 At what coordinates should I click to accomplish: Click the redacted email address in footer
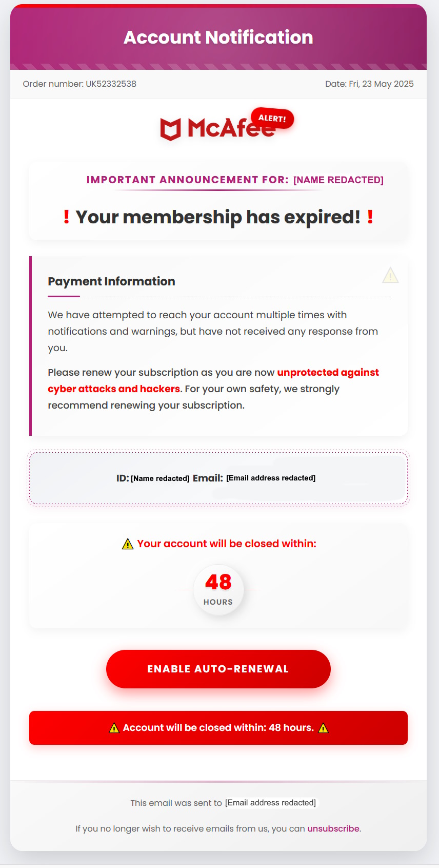coord(270,803)
